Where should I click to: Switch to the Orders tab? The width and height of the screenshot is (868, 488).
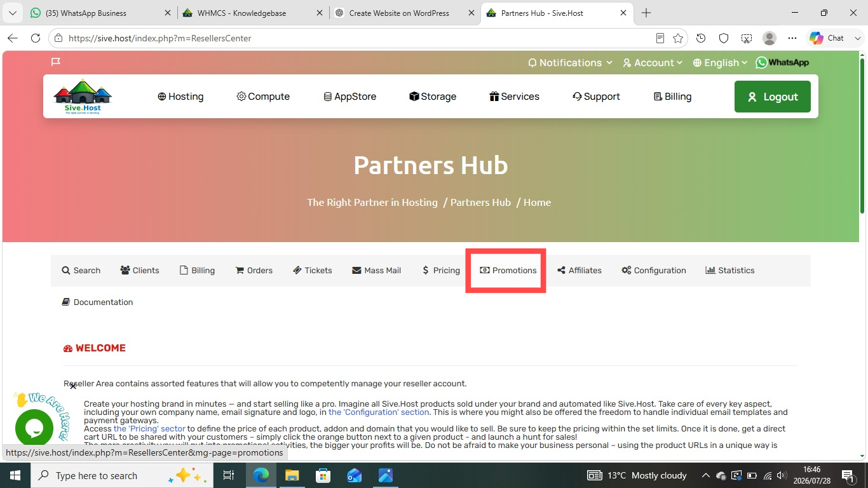coord(254,271)
